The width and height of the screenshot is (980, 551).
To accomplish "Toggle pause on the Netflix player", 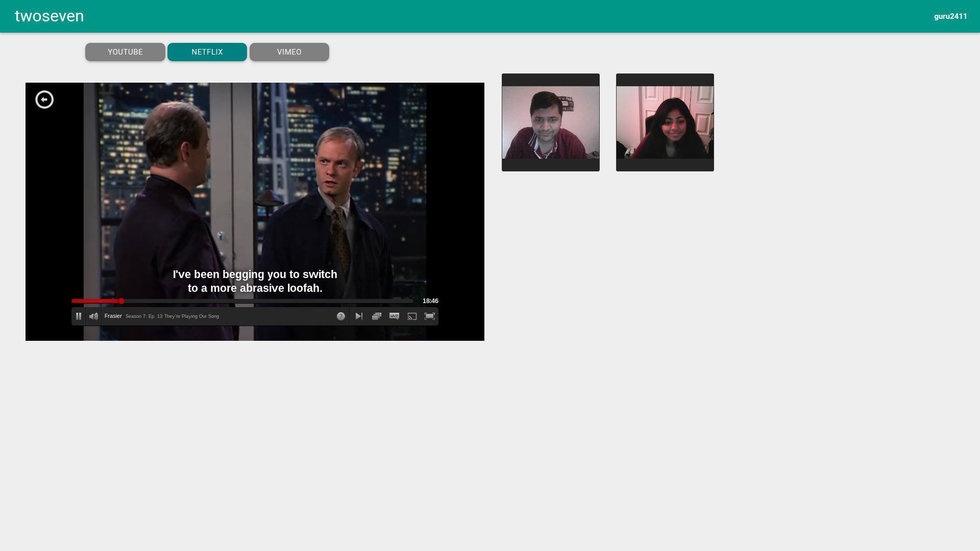I will [x=79, y=316].
